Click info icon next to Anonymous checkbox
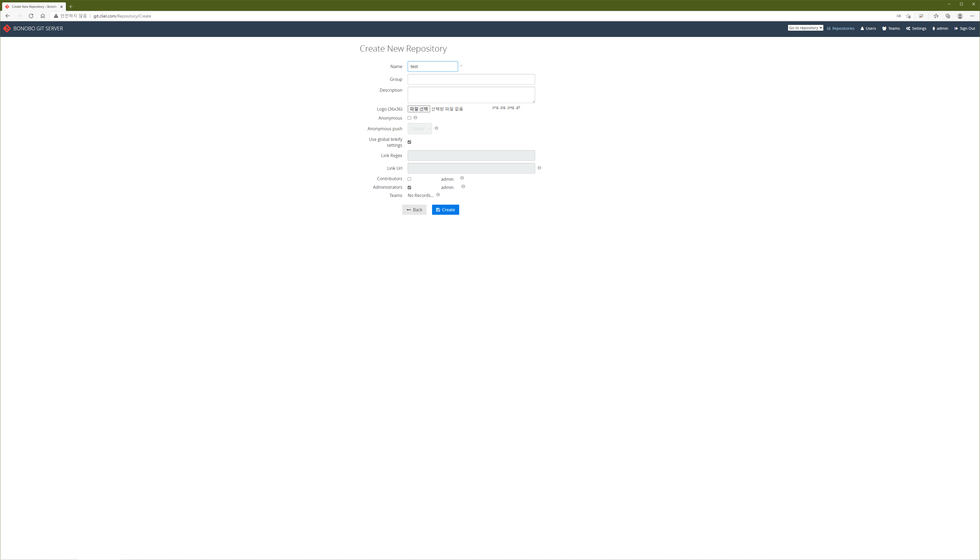The image size is (980, 560). click(415, 118)
